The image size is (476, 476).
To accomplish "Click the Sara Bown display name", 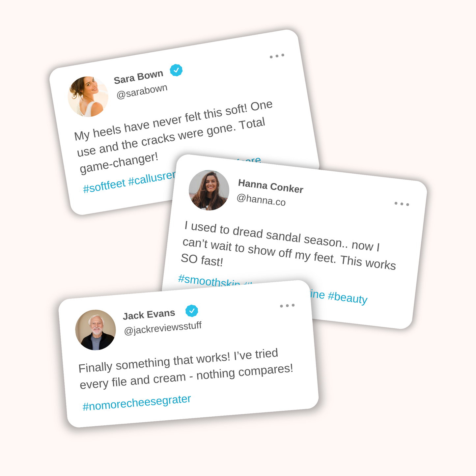I will (x=138, y=77).
